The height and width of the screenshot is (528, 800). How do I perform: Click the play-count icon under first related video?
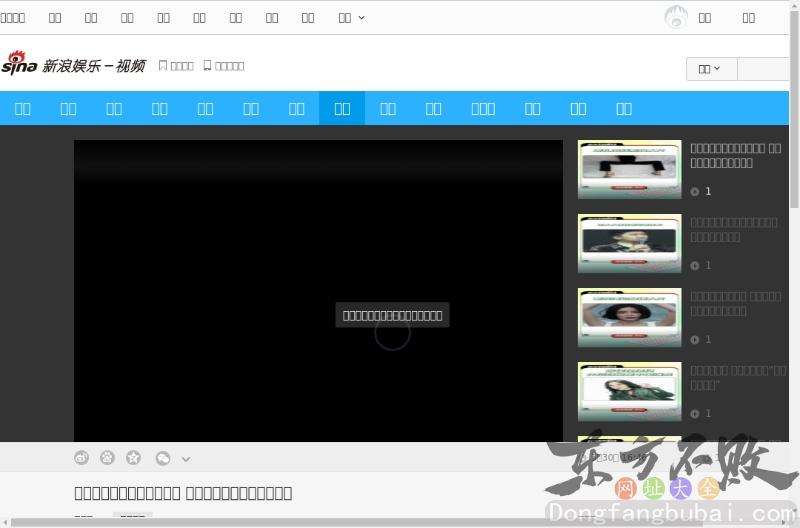[x=695, y=191]
